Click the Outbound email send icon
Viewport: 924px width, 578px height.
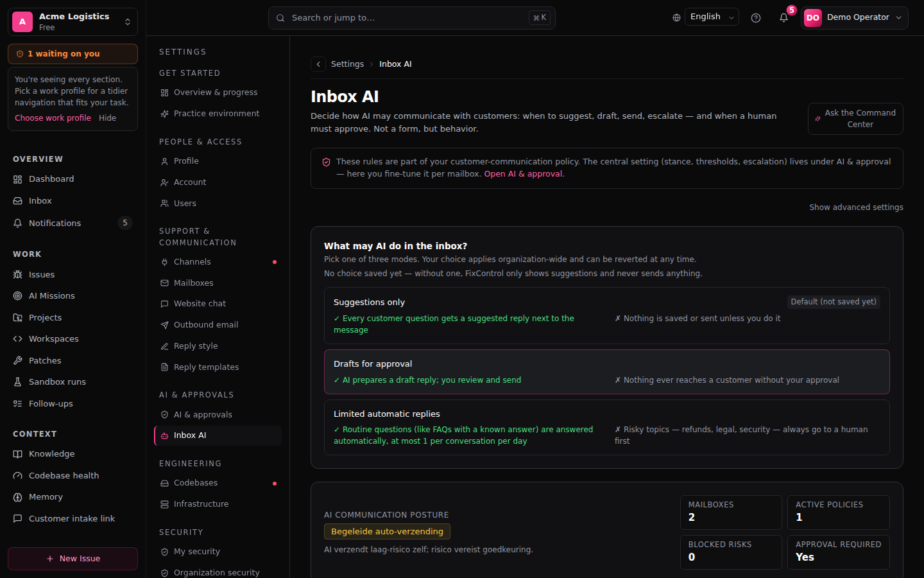click(165, 325)
